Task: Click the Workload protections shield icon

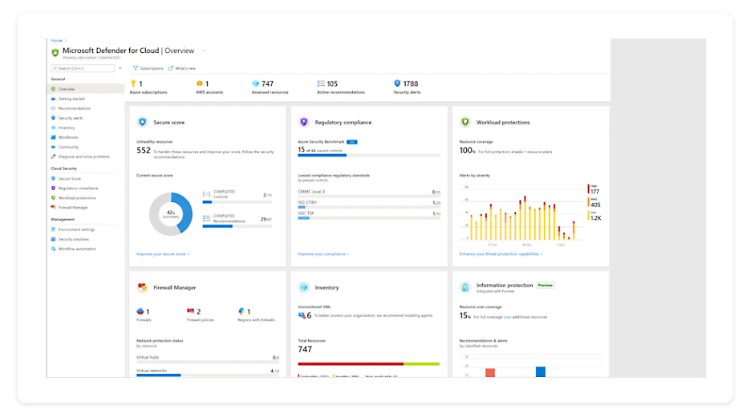Action: [x=465, y=122]
